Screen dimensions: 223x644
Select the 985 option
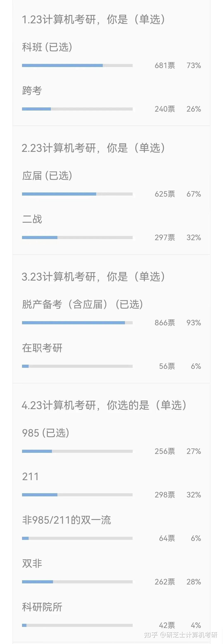(45, 433)
